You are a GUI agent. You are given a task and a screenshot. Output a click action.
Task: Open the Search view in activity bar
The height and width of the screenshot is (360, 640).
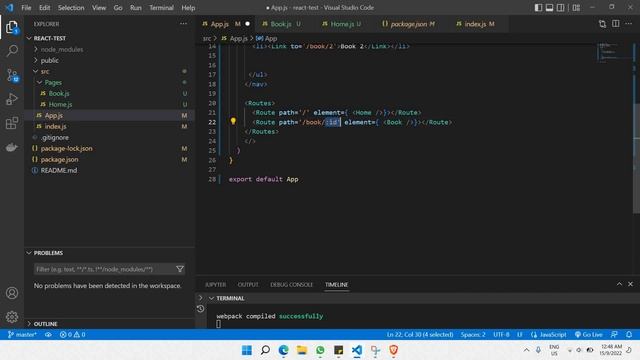click(12, 51)
